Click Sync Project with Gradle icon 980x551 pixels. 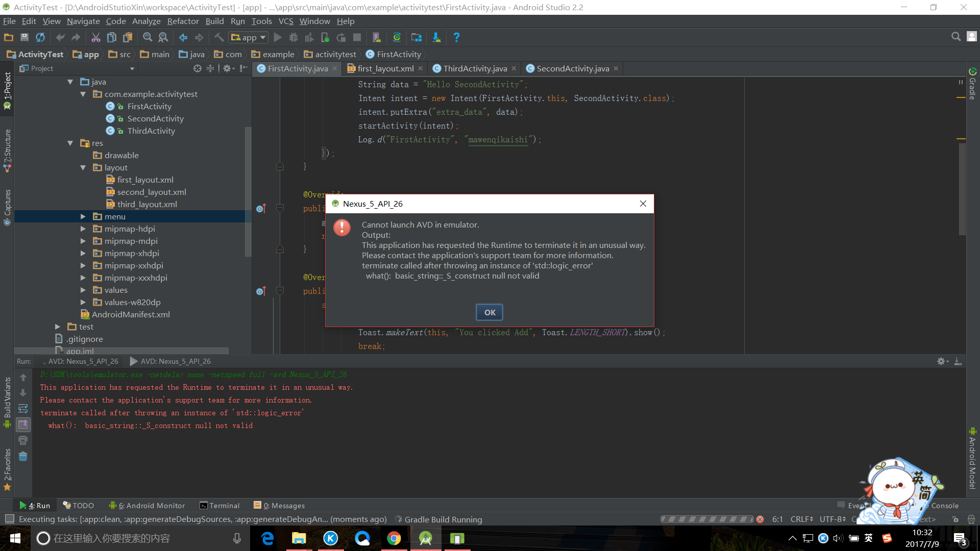point(397,37)
